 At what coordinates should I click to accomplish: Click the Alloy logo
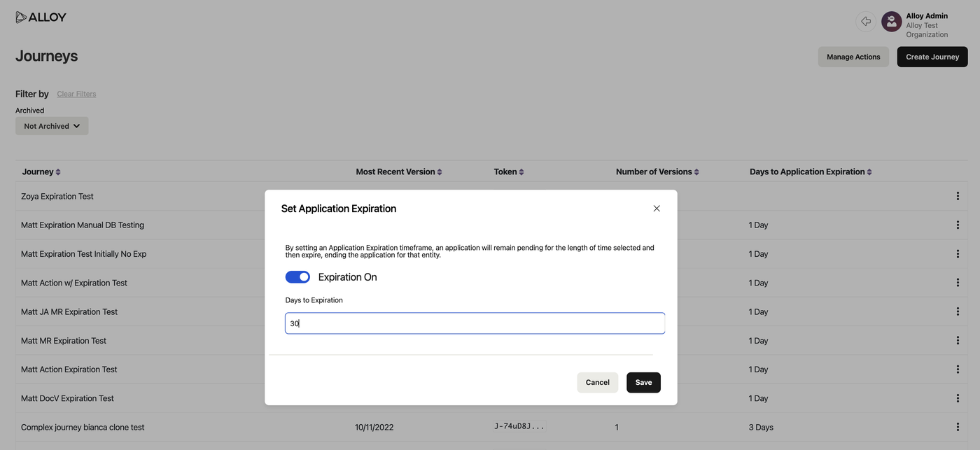pos(41,17)
